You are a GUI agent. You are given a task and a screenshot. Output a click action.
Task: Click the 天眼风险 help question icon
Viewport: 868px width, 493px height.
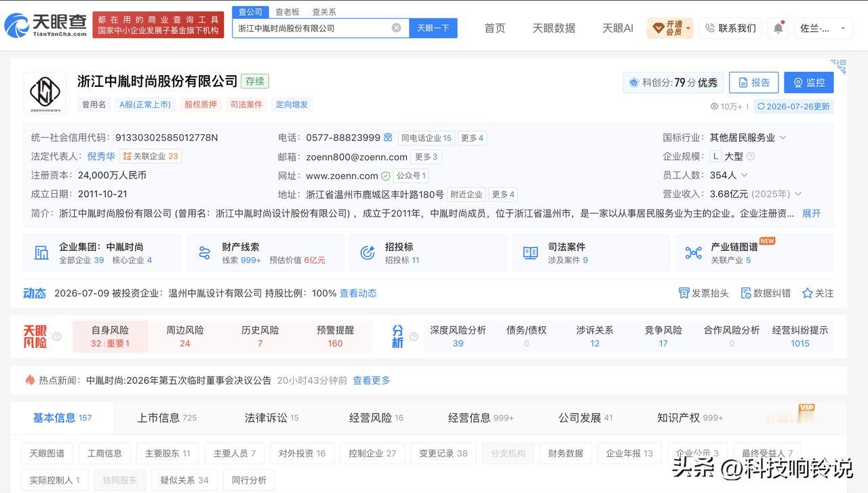57,336
